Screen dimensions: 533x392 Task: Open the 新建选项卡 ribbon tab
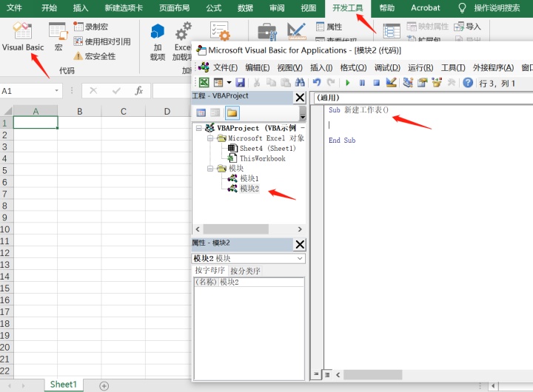(124, 7)
